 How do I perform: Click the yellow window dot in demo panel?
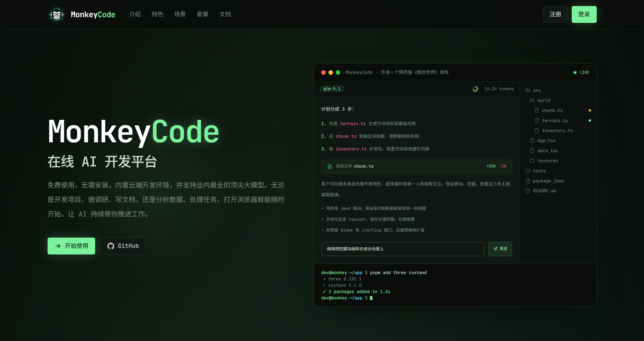[331, 72]
